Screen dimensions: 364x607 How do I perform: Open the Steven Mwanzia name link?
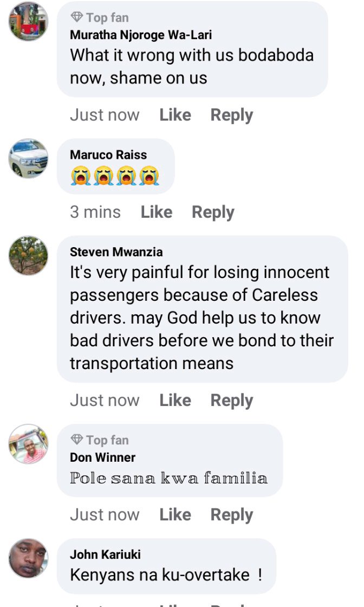tap(116, 252)
